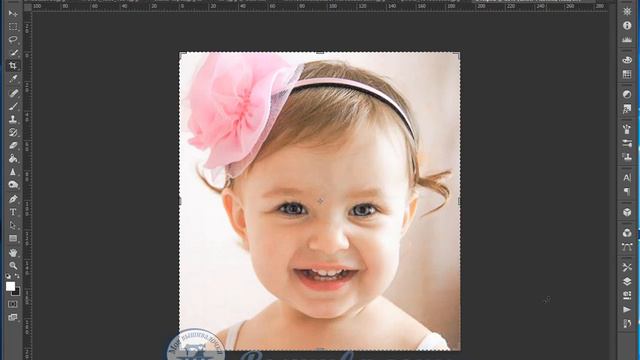Viewport: 640px width, 360px height.
Task: Select the Eyedropper tool
Action: pyautogui.click(x=13, y=79)
